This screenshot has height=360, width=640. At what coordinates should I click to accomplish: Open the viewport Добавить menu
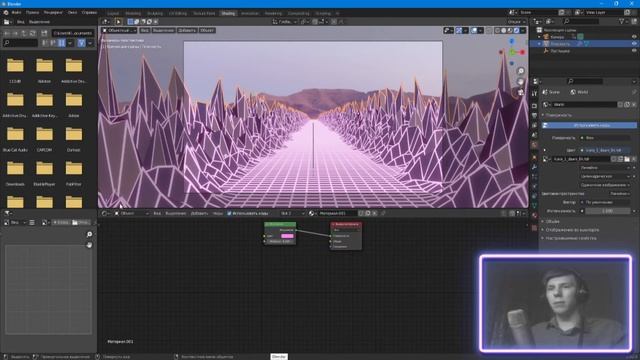pyautogui.click(x=187, y=30)
